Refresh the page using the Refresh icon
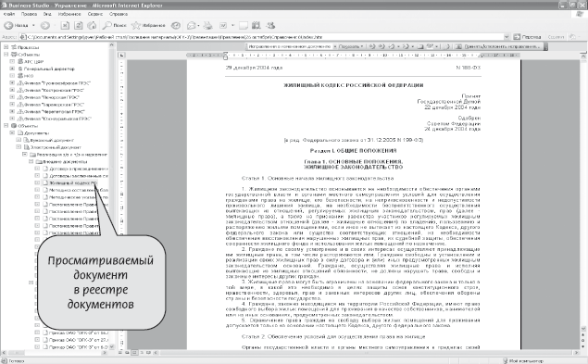This screenshot has height=364, width=588. [x=79, y=26]
